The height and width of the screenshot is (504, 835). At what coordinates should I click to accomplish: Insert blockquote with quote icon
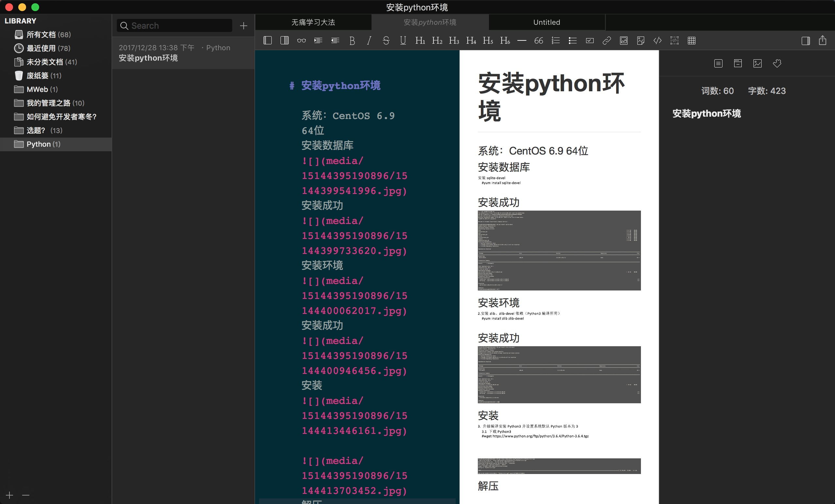[x=539, y=41]
